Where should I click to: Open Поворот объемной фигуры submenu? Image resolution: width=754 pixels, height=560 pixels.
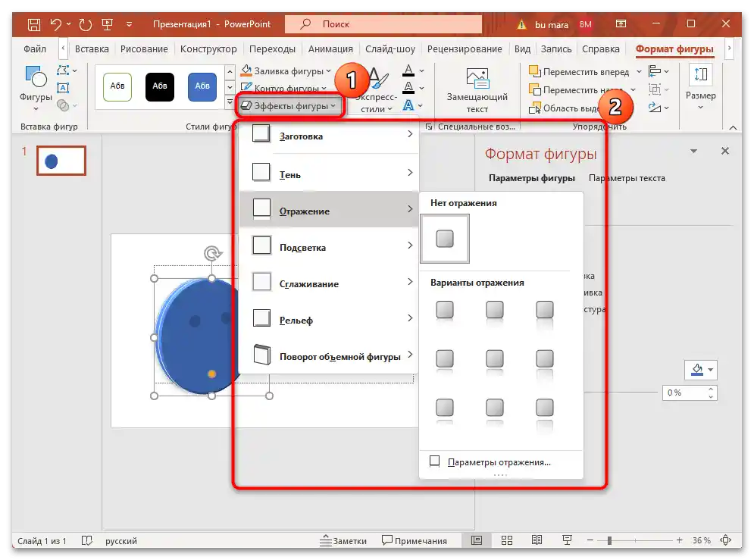click(x=328, y=355)
